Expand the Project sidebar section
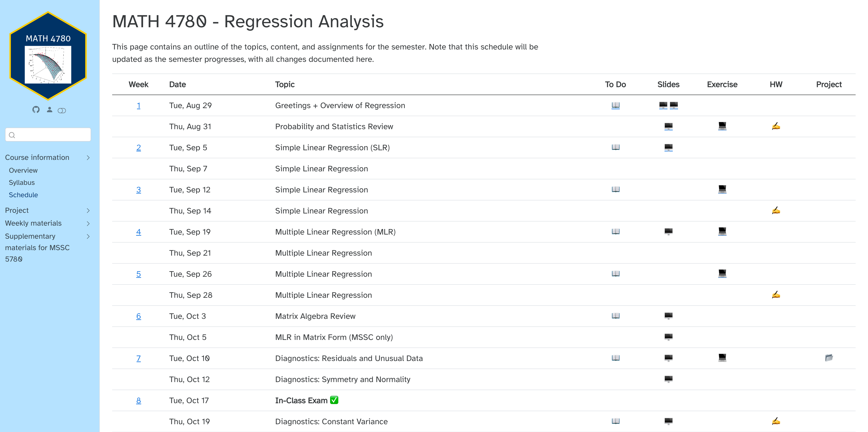This screenshot has width=868, height=432. (88, 211)
